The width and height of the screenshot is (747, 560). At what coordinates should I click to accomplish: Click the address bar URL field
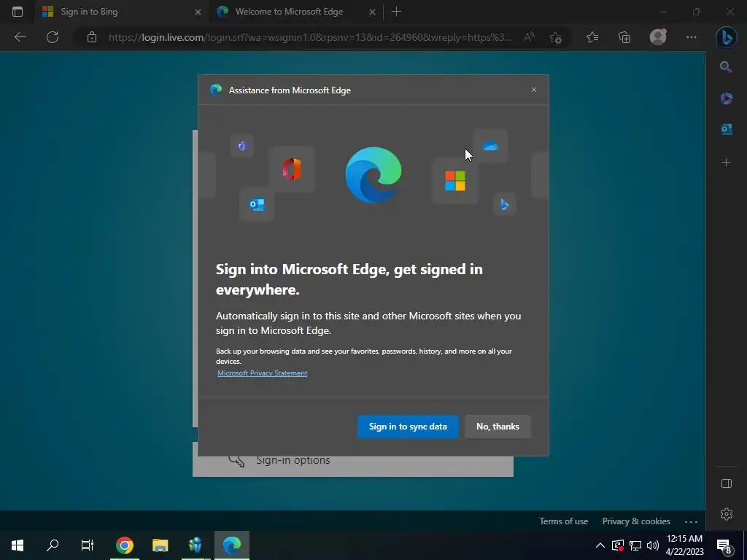coord(309,37)
